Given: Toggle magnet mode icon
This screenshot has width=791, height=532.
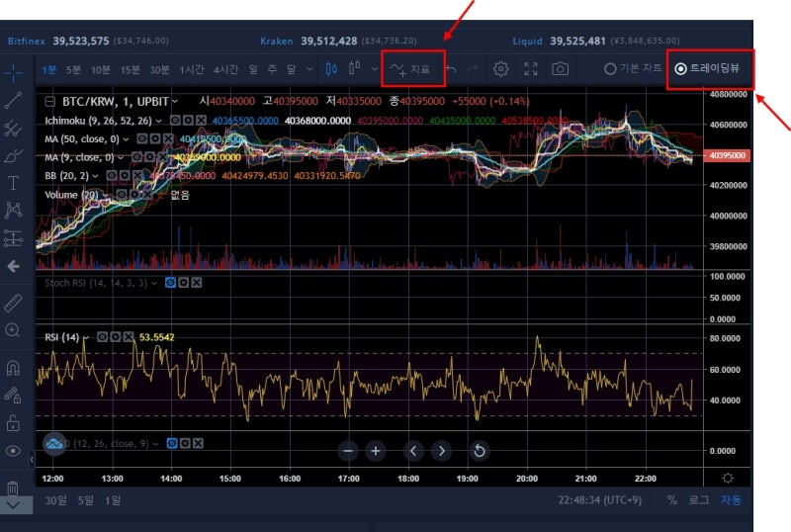Looking at the screenshot, I should [x=13, y=368].
